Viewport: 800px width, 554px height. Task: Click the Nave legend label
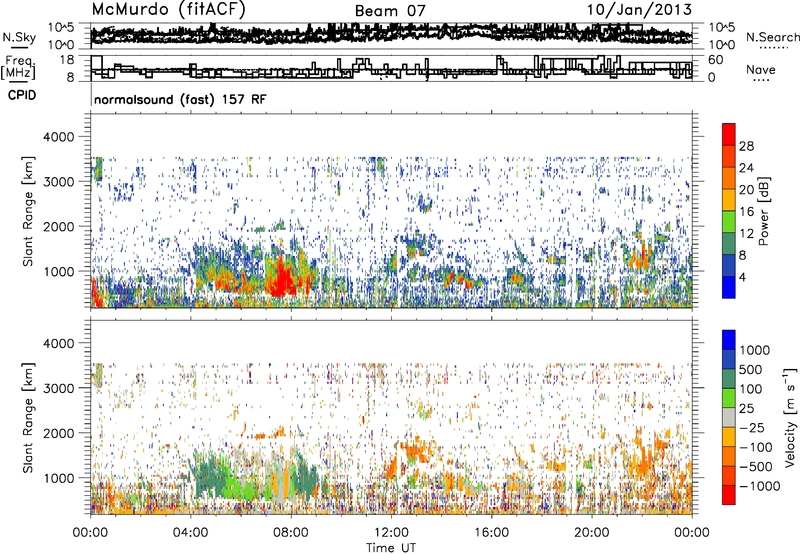761,69
